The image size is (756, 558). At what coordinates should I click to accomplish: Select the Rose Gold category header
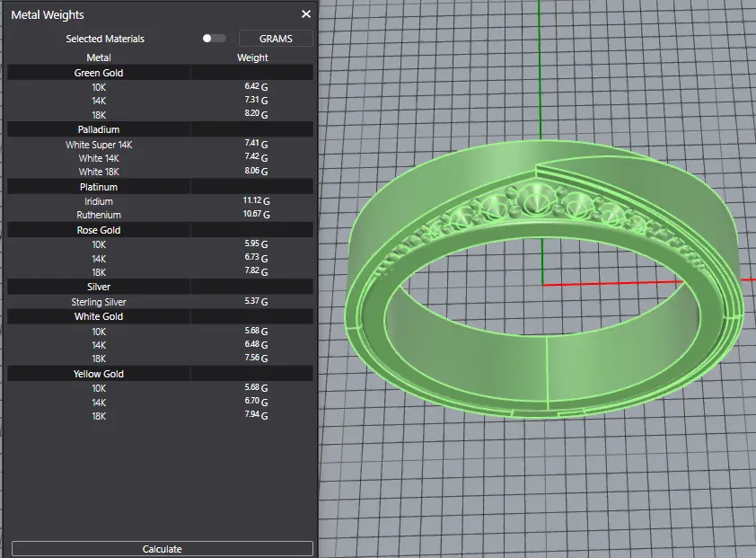coord(99,230)
